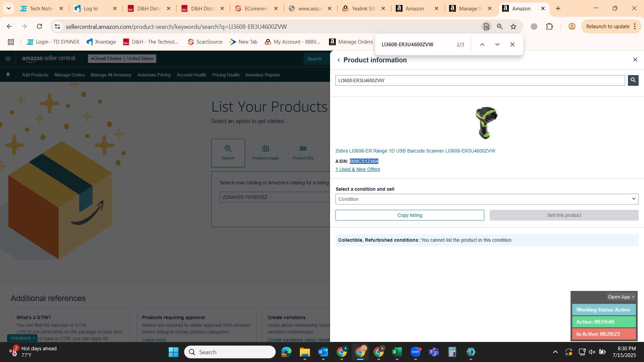Open the Xvantage bookmark
Screen dimensions: 644x362
click(x=101, y=42)
